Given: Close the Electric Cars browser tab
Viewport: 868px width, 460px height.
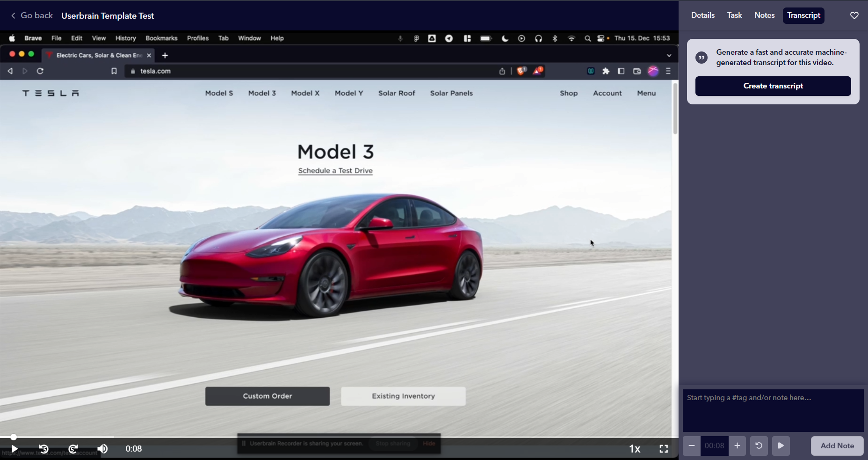Looking at the screenshot, I should pyautogui.click(x=149, y=55).
